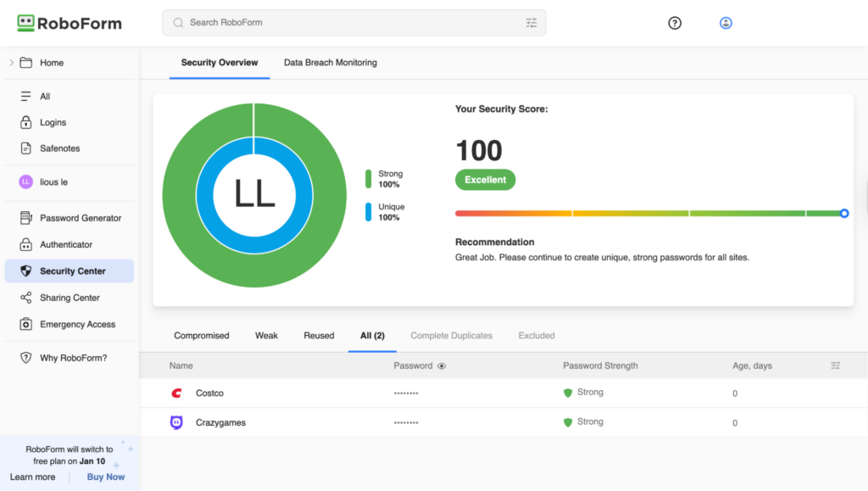Image resolution: width=868 pixels, height=491 pixels.
Task: Open the help question mark icon
Action: pos(674,23)
